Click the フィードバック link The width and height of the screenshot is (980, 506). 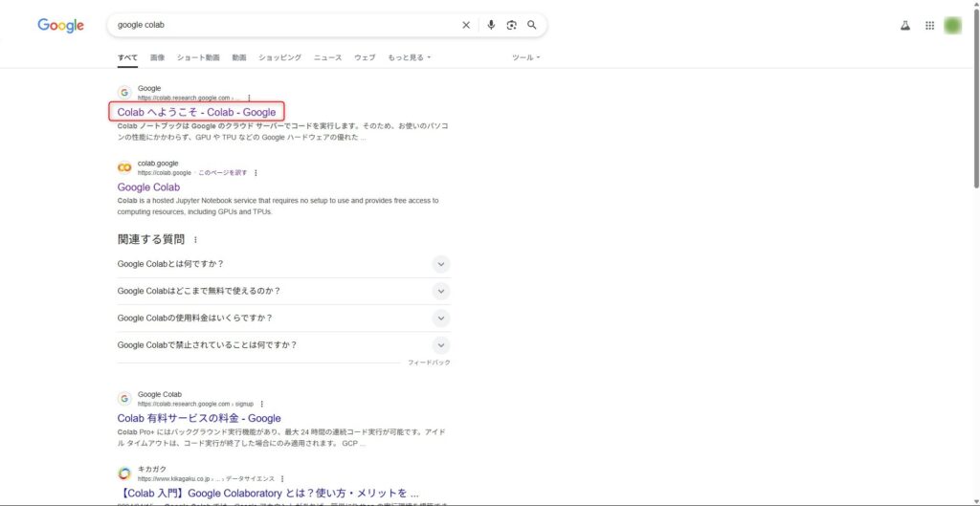(429, 363)
